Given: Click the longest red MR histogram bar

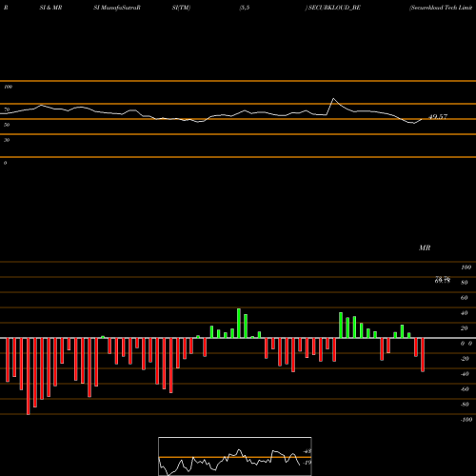Looking at the screenshot, I should (29, 376).
